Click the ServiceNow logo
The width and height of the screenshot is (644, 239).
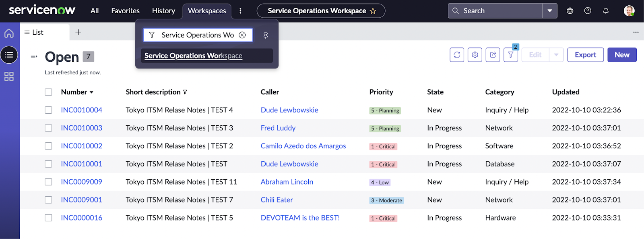click(x=42, y=10)
